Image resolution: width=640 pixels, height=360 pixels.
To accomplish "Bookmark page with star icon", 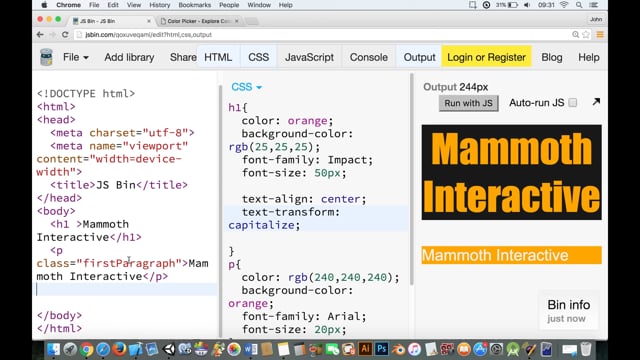I will coord(586,35).
